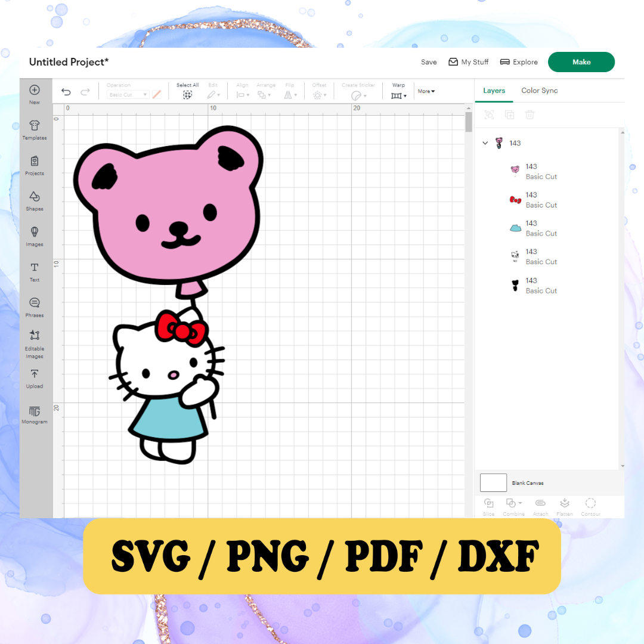The image size is (644, 644).
Task: Open the Create Sticker dropdown
Action: [358, 95]
